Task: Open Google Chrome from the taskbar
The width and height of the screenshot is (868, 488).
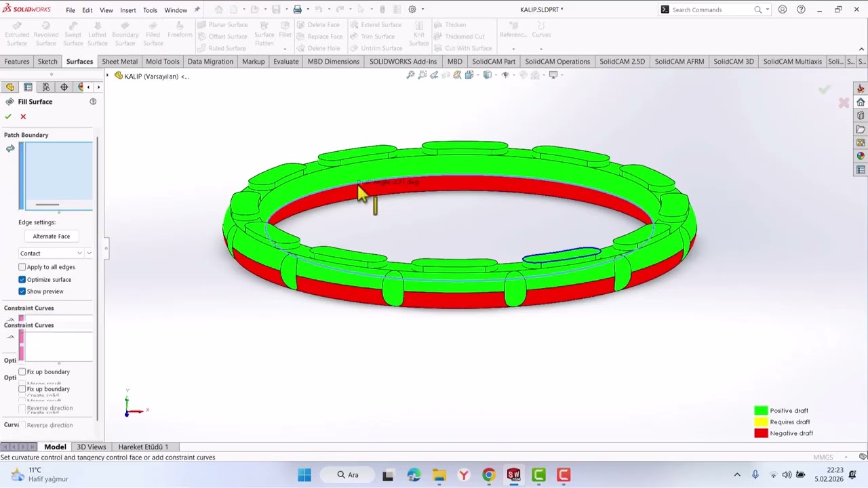Action: coord(488,475)
